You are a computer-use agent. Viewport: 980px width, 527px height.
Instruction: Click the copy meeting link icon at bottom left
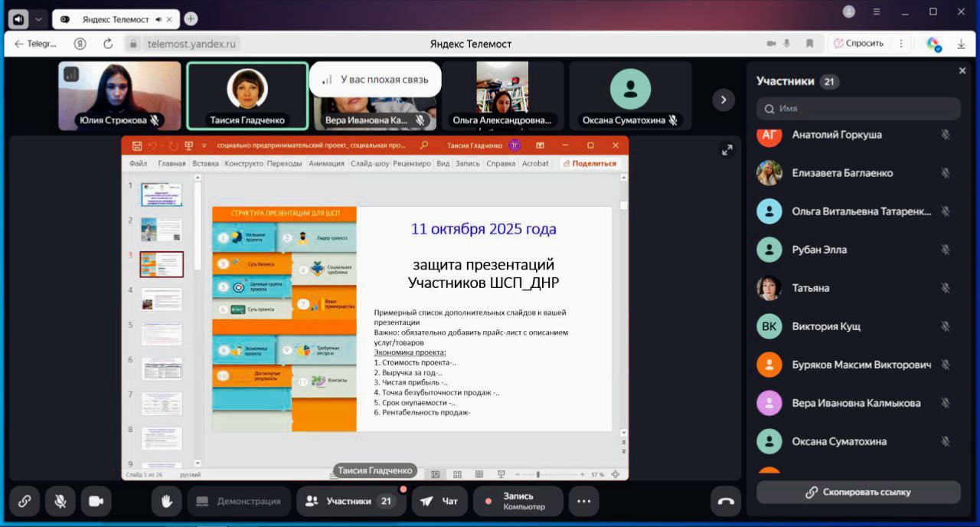[24, 502]
